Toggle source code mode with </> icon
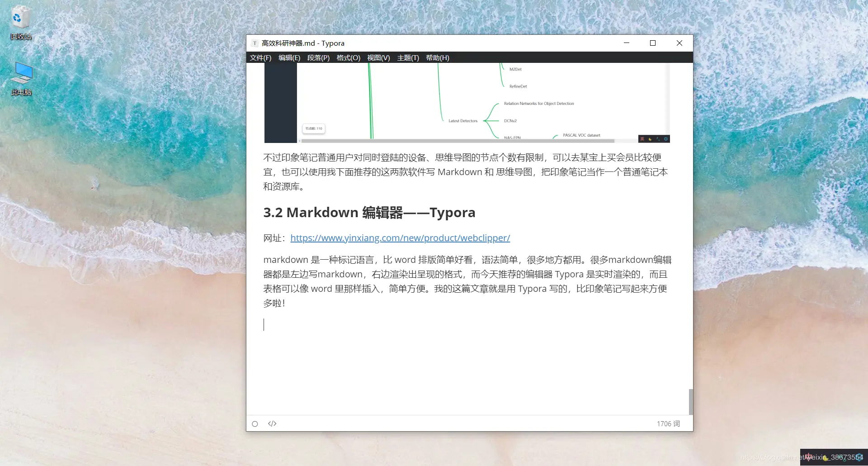 272,423
